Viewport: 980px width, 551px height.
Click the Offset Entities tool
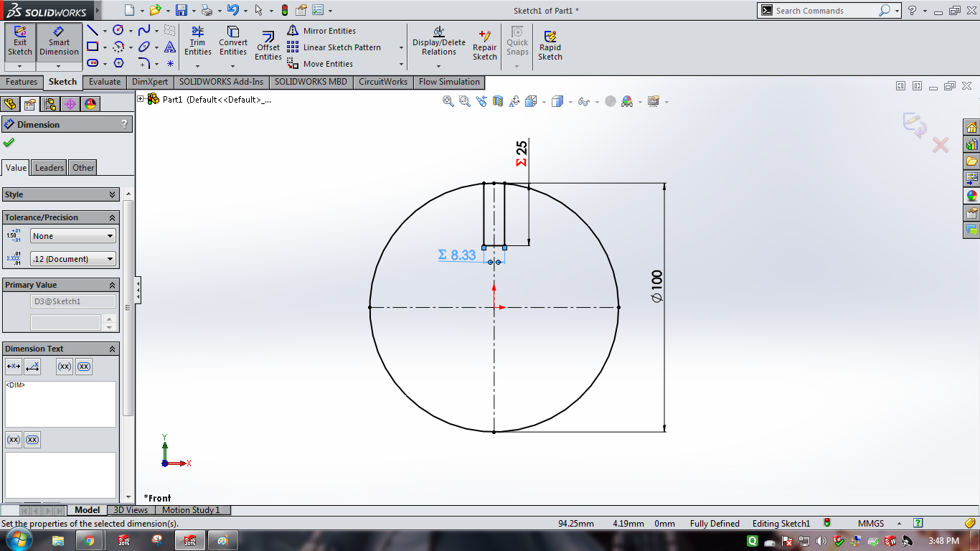point(268,47)
